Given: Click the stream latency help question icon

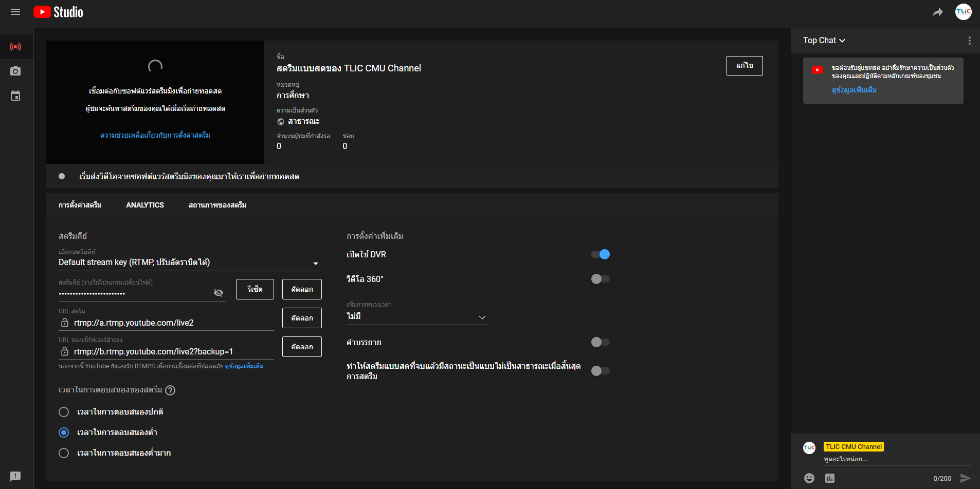Looking at the screenshot, I should [x=170, y=390].
